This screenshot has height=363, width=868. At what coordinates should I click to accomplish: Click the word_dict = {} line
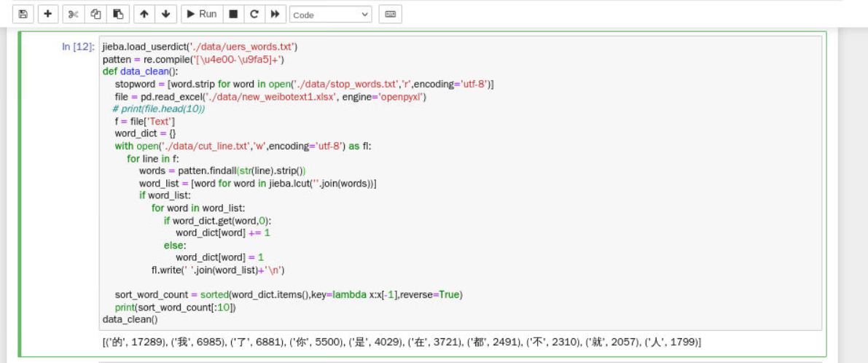point(145,133)
